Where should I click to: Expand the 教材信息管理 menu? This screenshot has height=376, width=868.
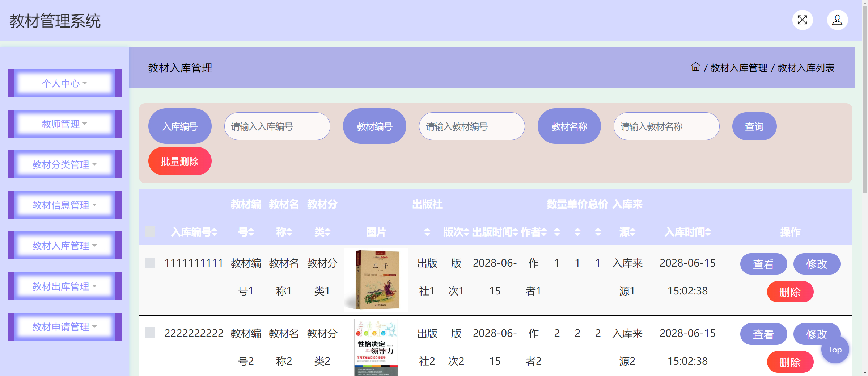tap(64, 205)
